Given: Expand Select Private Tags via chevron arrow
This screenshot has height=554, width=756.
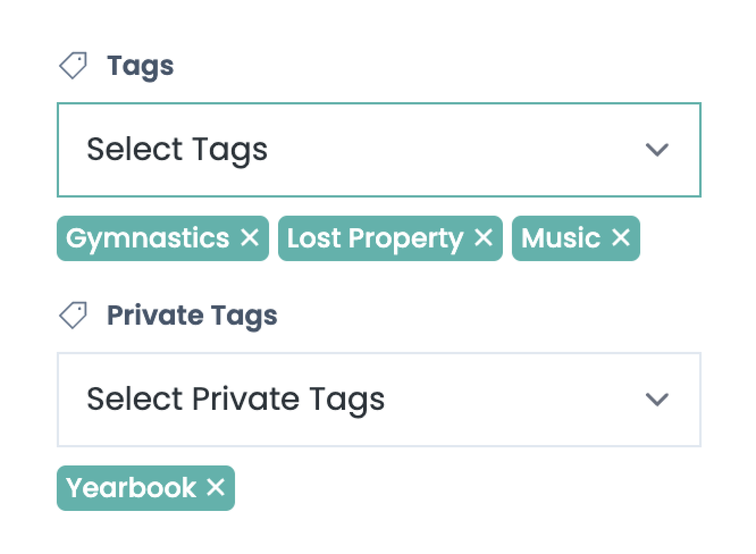Looking at the screenshot, I should pyautogui.click(x=657, y=399).
